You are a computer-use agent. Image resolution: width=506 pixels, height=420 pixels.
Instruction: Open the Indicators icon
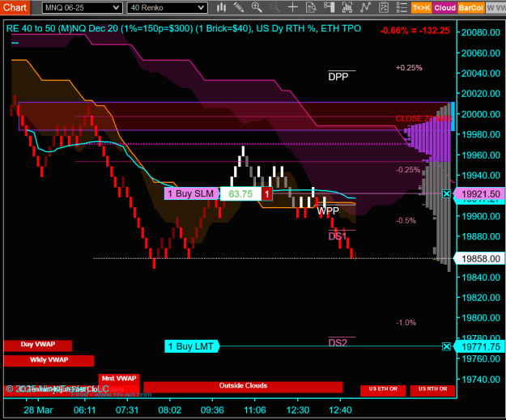pyautogui.click(x=365, y=7)
